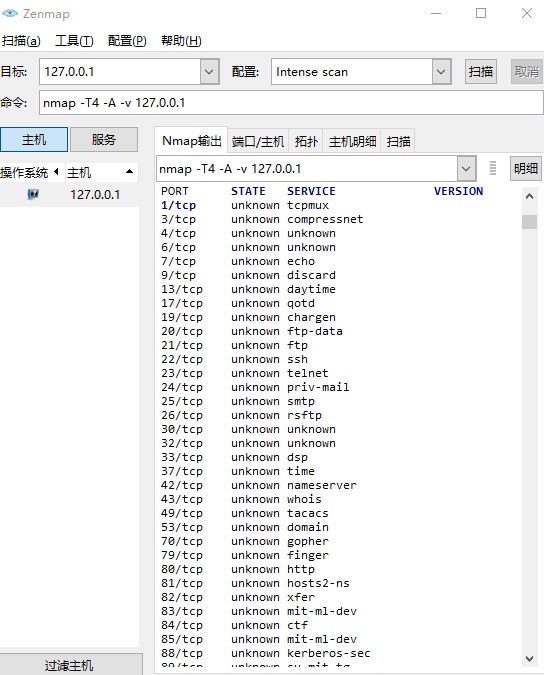
Task: Click the output options lines icon beside 明细
Action: coord(493,168)
